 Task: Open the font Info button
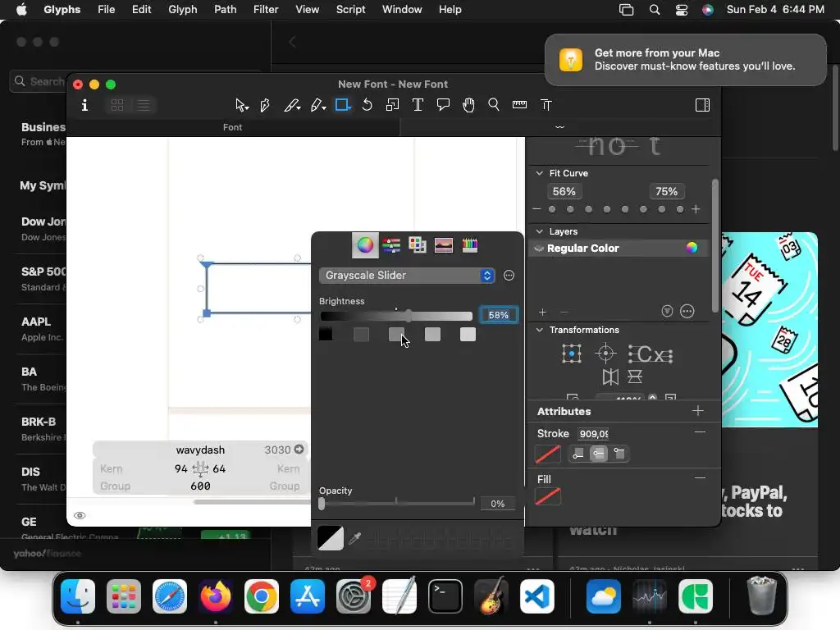tap(84, 105)
